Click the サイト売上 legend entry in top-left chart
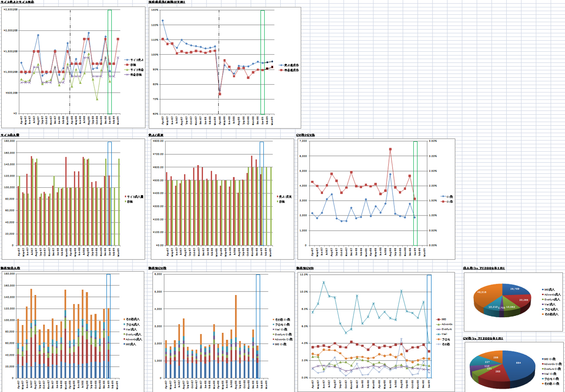This screenshot has width=565, height=392. click(136, 60)
